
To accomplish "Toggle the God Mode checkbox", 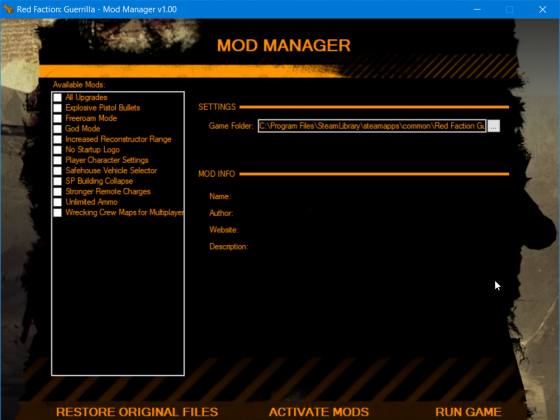I will 58,129.
